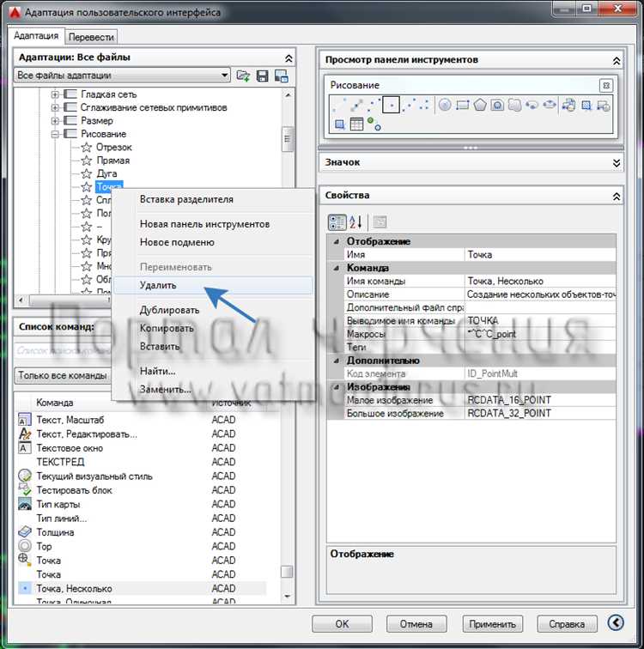Toggle alphabetical sorting of properties

tap(355, 222)
